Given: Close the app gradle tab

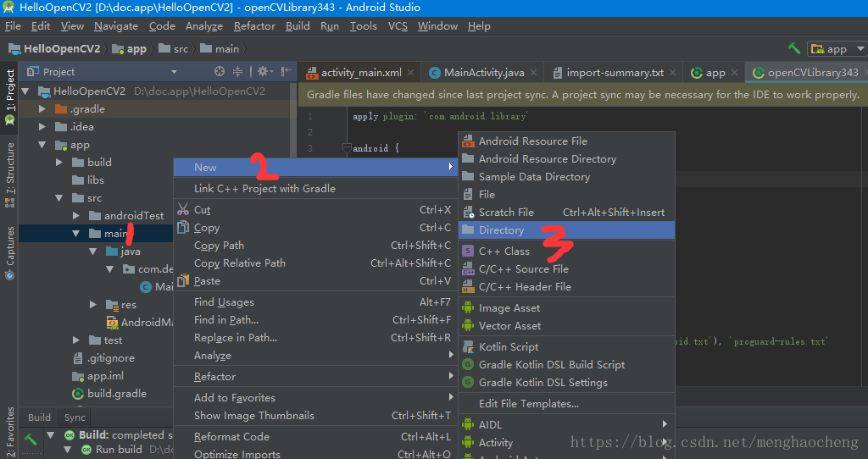Looking at the screenshot, I should pyautogui.click(x=735, y=73).
